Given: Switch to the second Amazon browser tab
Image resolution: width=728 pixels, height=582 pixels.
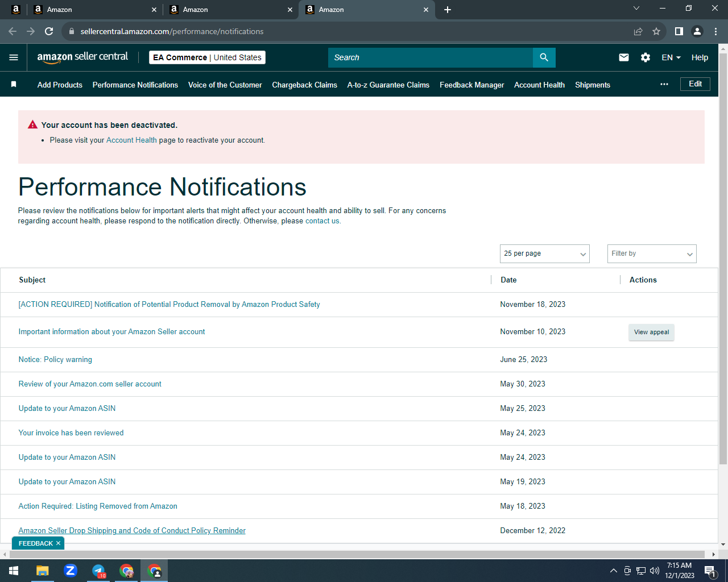Looking at the screenshot, I should (230, 10).
